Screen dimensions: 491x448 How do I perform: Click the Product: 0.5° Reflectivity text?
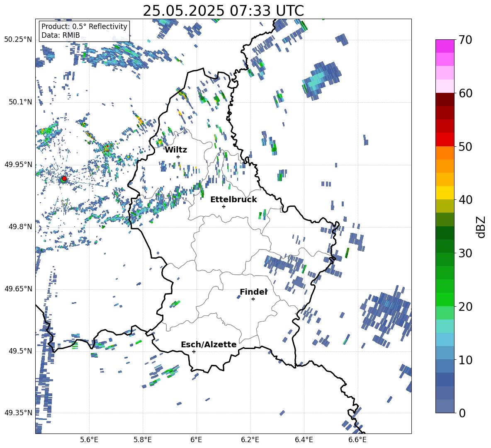click(x=84, y=26)
